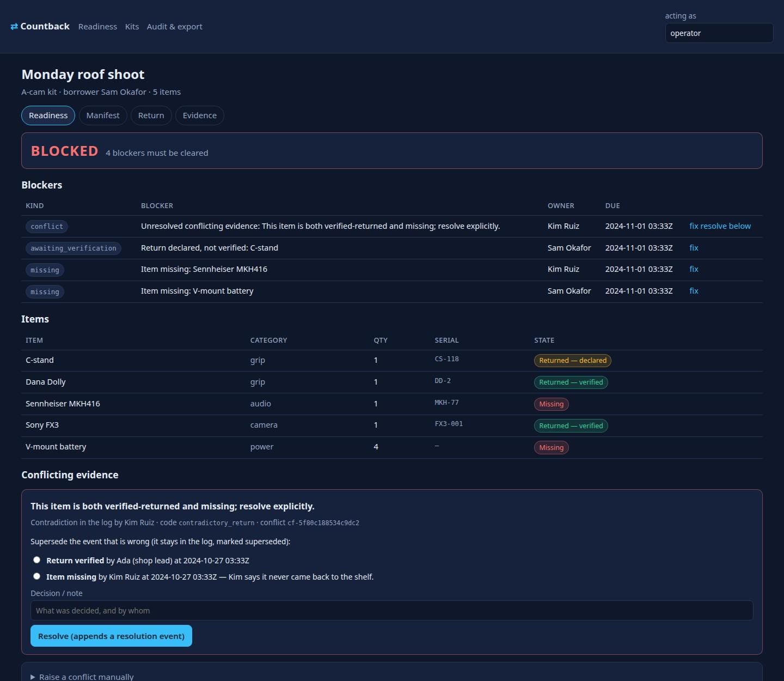Open the Evidence tab
The width and height of the screenshot is (784, 681).
pos(199,115)
